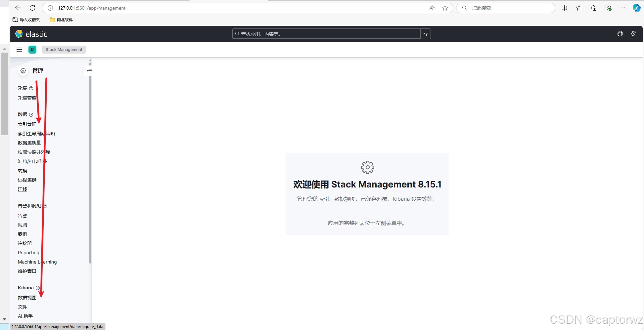
Task: Toggle browser split screen icon
Action: click(565, 8)
